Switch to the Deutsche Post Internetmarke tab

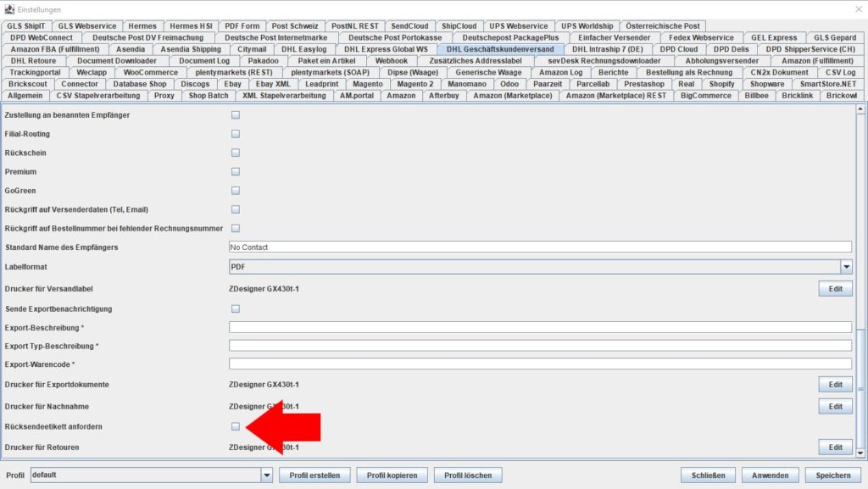coord(275,37)
